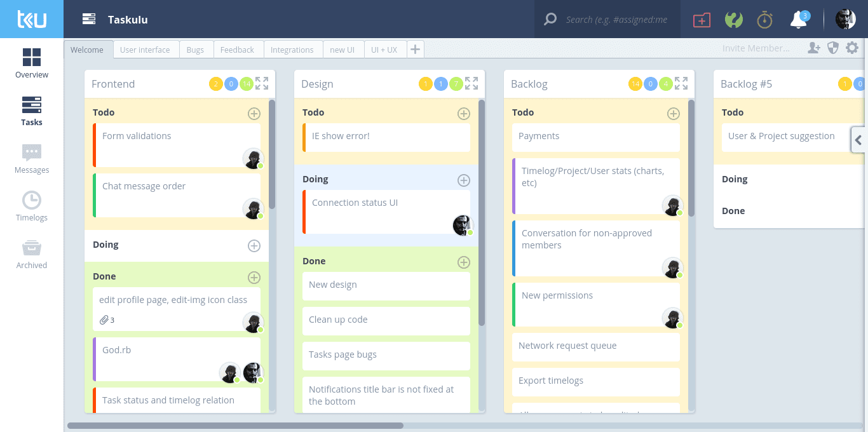Add a task to Frontend Todo section

tap(254, 114)
